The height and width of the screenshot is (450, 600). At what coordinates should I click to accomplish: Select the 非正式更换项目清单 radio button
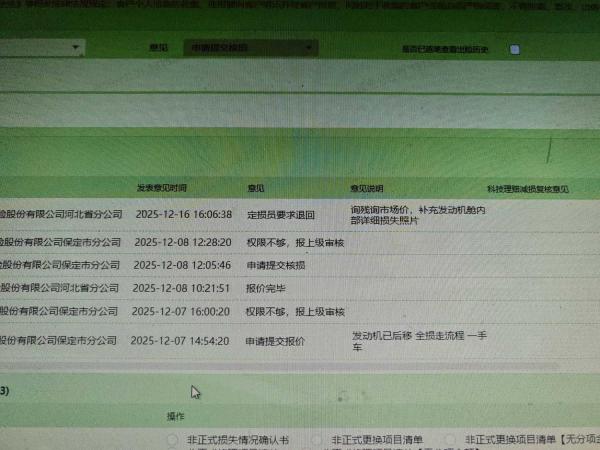point(316,440)
